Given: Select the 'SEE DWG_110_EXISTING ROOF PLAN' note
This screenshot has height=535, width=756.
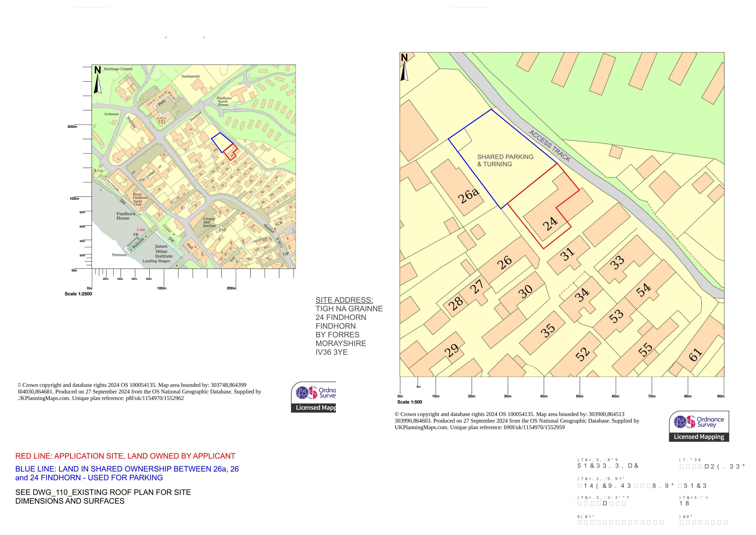Looking at the screenshot, I should point(103,496).
